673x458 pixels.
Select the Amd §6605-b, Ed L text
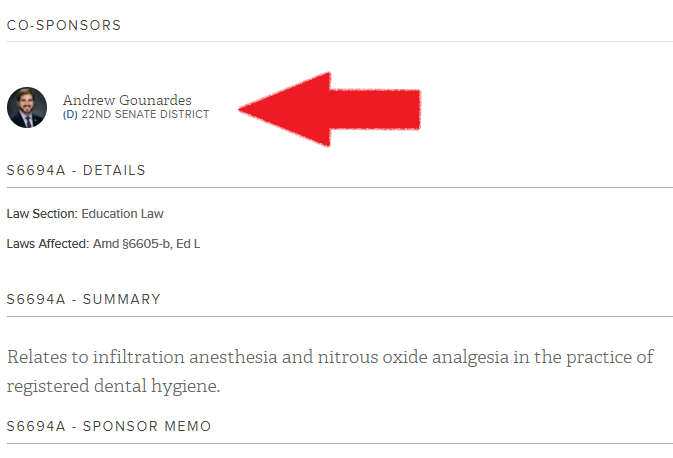click(x=146, y=244)
